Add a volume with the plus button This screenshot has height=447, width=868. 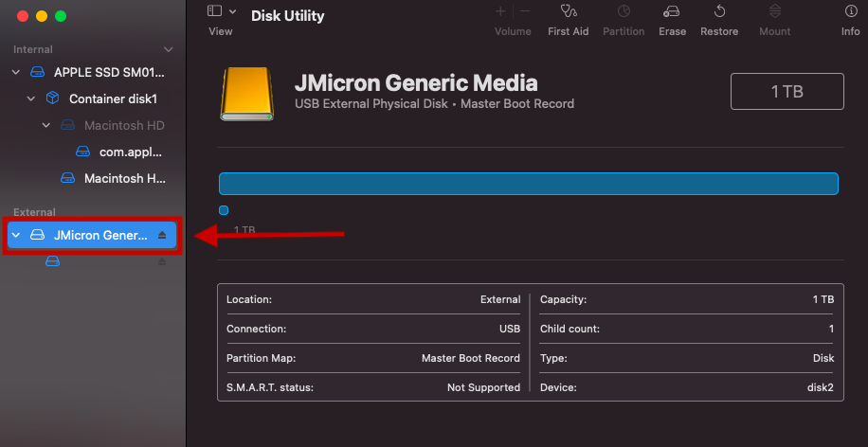pos(500,11)
